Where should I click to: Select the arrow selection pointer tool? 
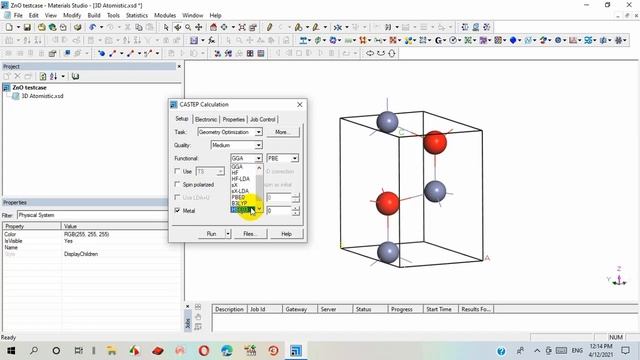(166, 27)
